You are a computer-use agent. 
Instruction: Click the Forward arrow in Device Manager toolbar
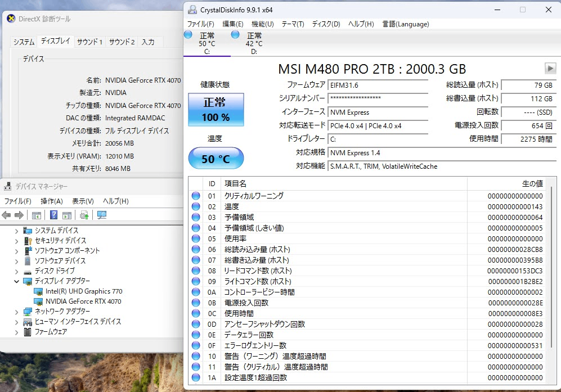click(19, 215)
